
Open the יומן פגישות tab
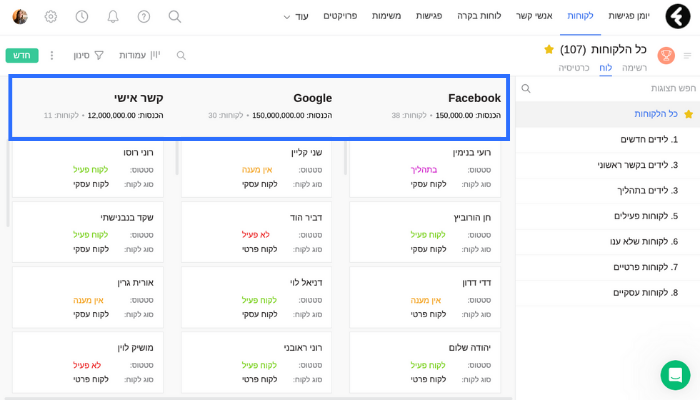pos(629,16)
